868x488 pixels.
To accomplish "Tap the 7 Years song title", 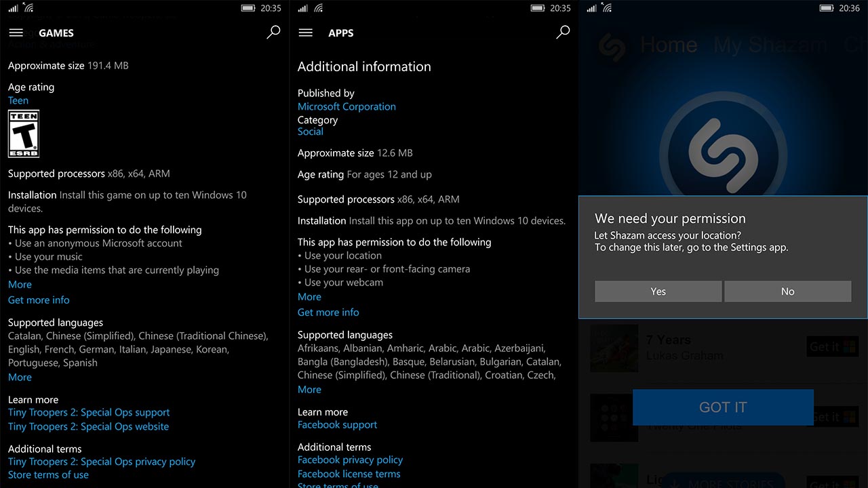I will tap(669, 340).
